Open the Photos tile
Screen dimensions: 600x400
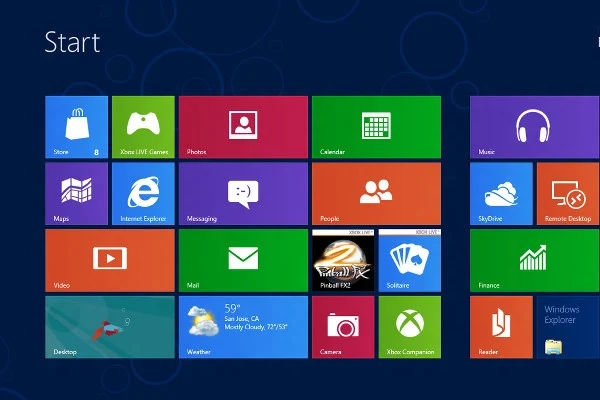click(x=243, y=127)
